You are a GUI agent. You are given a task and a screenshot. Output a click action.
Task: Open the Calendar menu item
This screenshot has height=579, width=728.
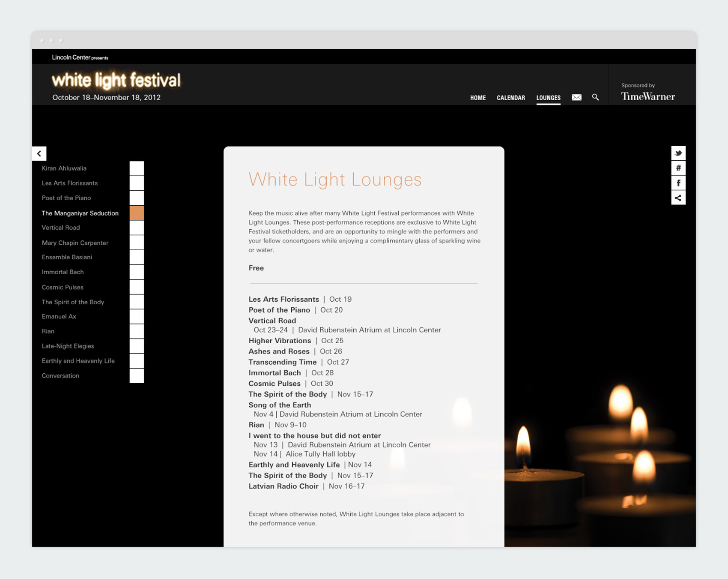[x=511, y=98]
